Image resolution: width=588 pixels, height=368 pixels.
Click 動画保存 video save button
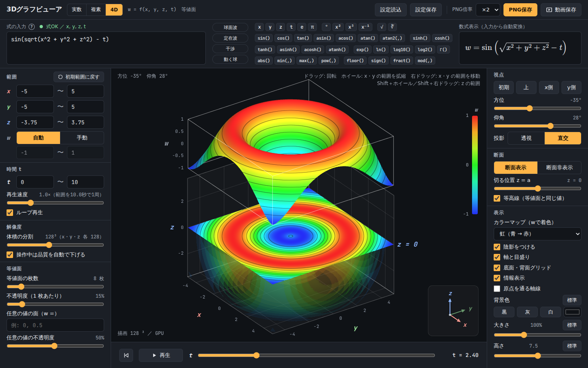tap(561, 10)
